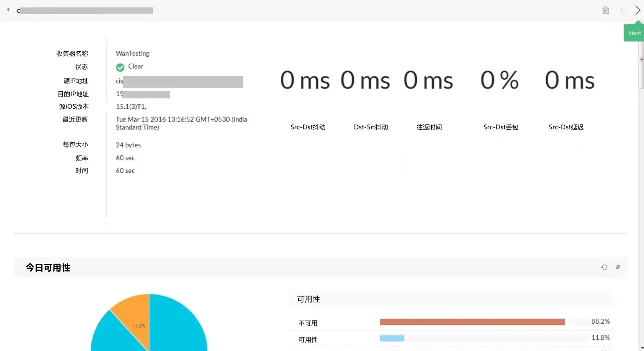The image size is (644, 351).
Task: Click the 0 % packet loss value
Action: click(x=499, y=80)
